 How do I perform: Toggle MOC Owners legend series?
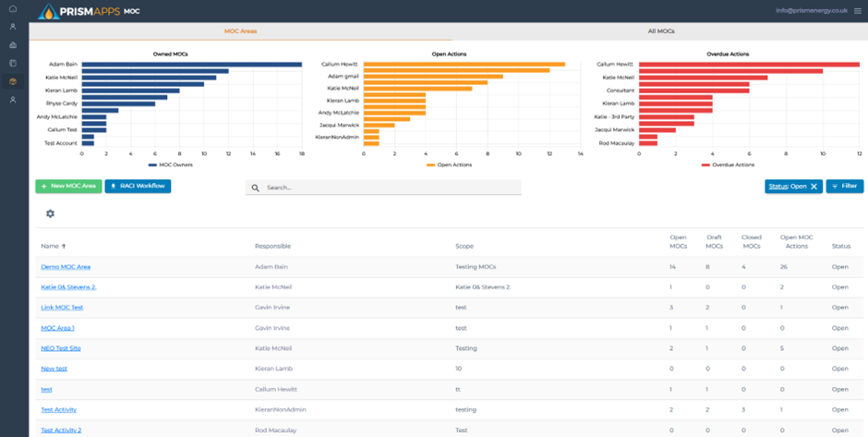click(173, 164)
